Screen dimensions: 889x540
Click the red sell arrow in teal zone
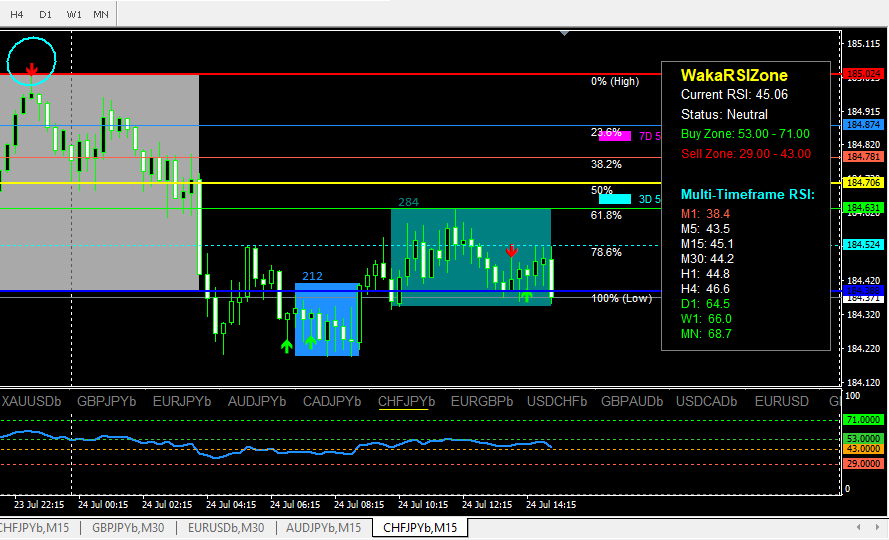click(x=511, y=250)
